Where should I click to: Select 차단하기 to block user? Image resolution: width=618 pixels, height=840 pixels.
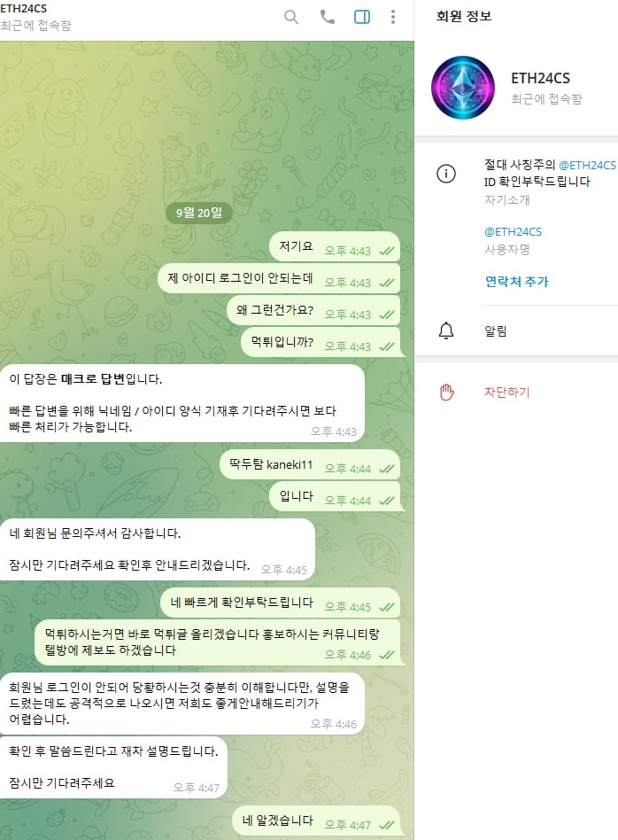(506, 393)
